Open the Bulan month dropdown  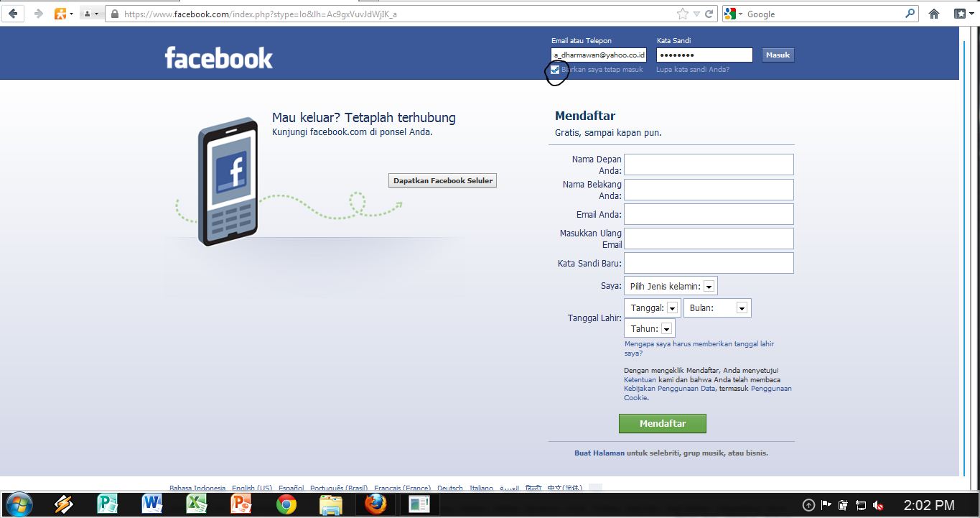[717, 308]
